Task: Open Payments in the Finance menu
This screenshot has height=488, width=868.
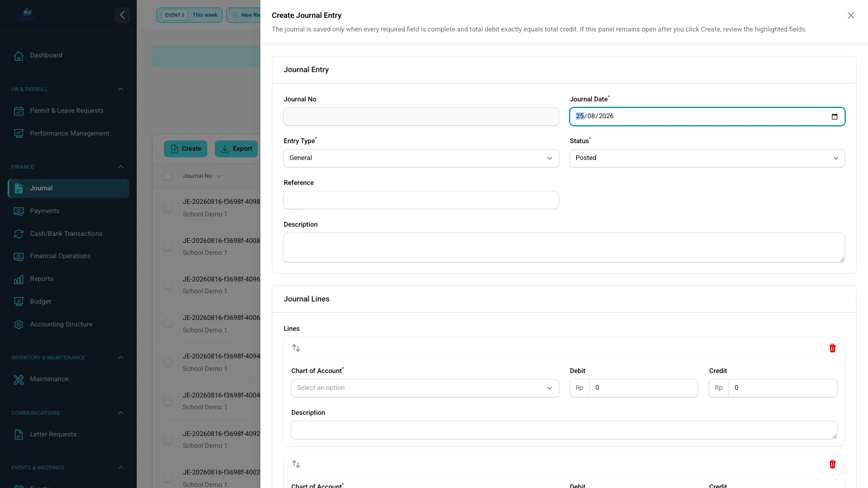Action: [x=68, y=211]
